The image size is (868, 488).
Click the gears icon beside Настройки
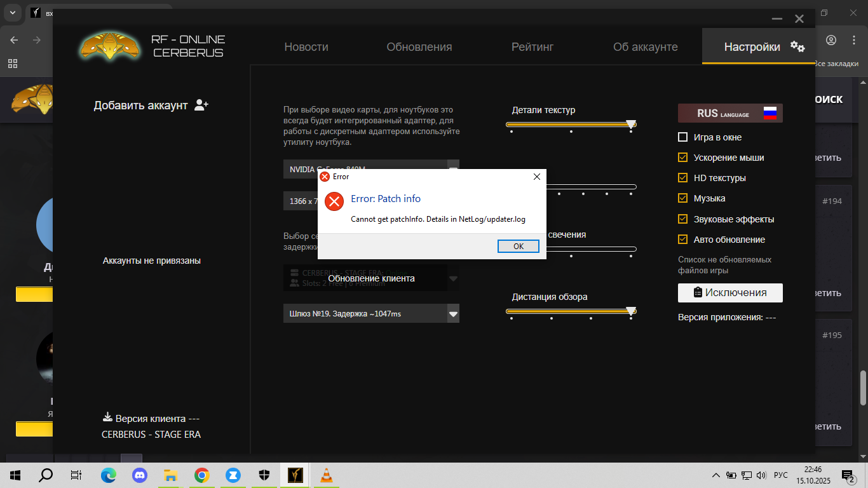(x=797, y=46)
